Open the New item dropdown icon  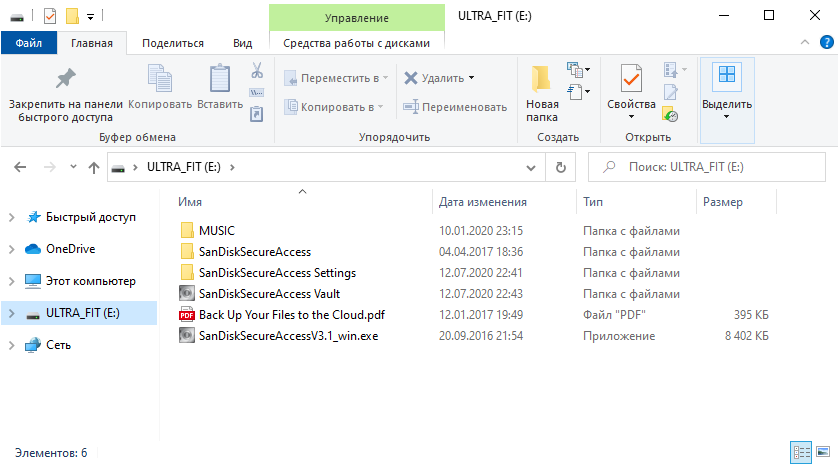click(578, 70)
